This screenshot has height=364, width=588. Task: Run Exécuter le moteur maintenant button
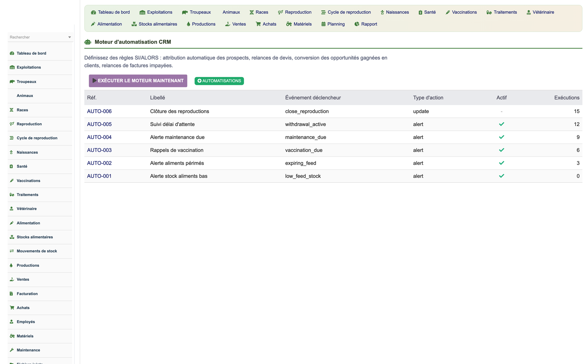[x=138, y=81]
